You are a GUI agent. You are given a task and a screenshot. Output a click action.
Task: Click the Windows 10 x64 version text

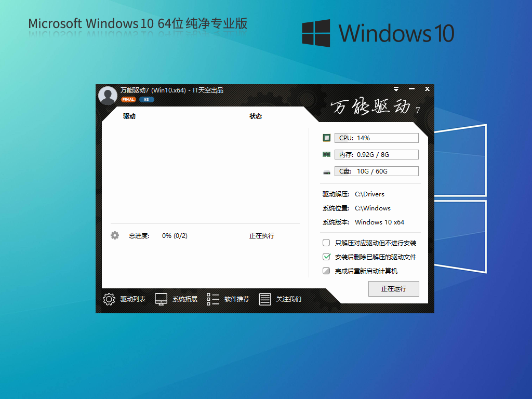pos(379,222)
